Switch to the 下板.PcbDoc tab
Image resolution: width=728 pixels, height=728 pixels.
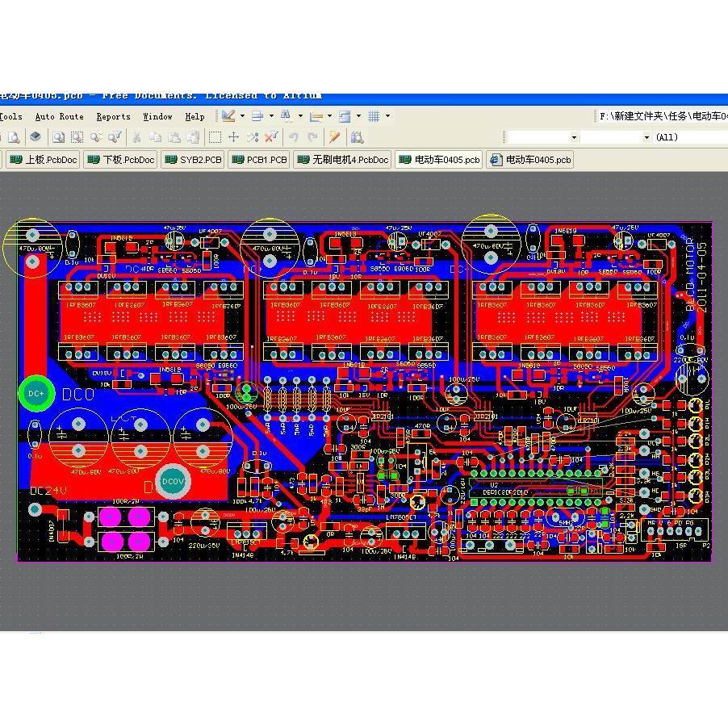(120, 160)
